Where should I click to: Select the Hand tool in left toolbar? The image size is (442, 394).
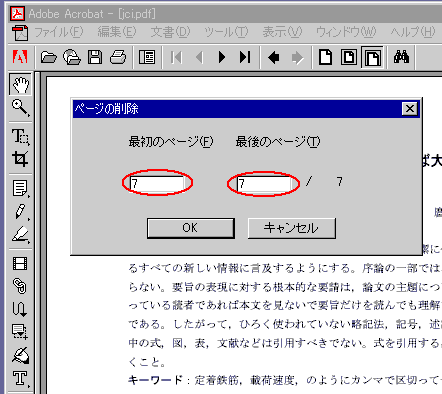point(20,85)
